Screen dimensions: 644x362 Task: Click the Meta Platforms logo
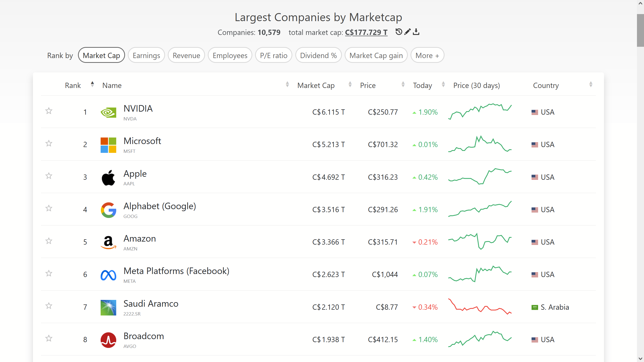coord(108,275)
